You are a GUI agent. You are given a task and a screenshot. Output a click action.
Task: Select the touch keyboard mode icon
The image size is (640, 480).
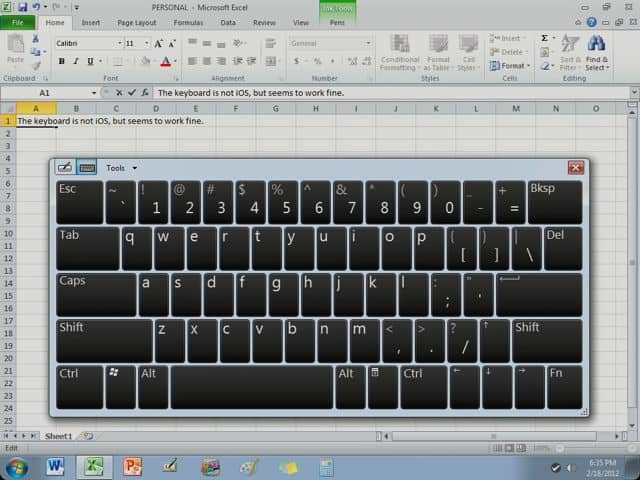click(x=87, y=168)
